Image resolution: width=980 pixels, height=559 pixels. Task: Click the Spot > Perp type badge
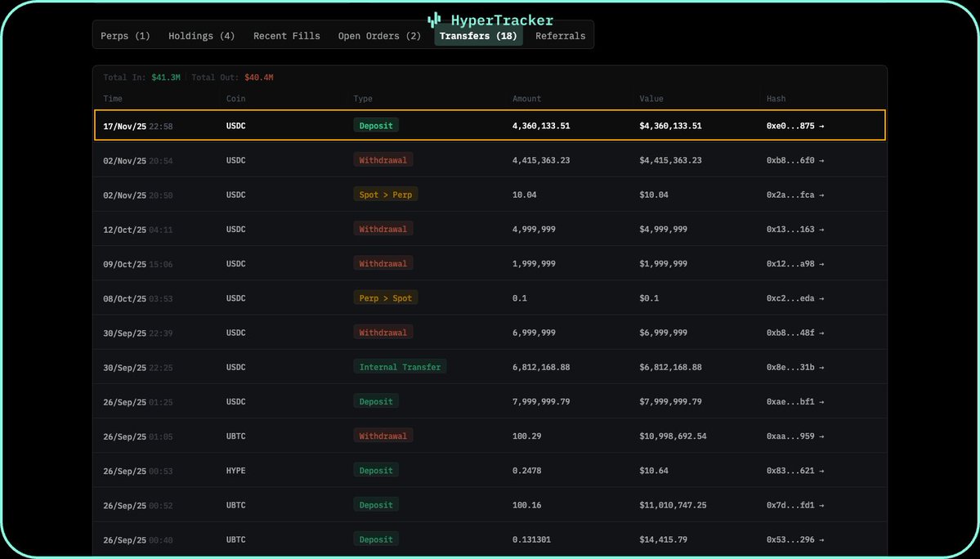tap(385, 195)
